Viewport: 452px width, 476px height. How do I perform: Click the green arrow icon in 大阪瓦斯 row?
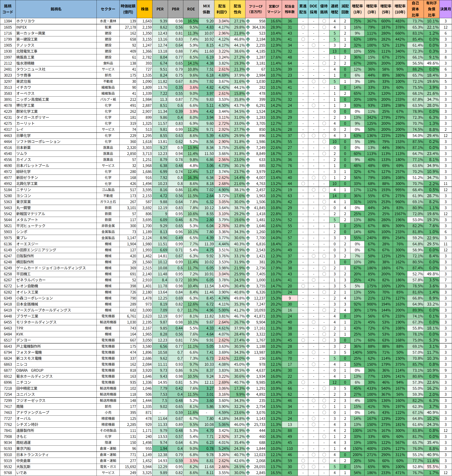(248, 467)
